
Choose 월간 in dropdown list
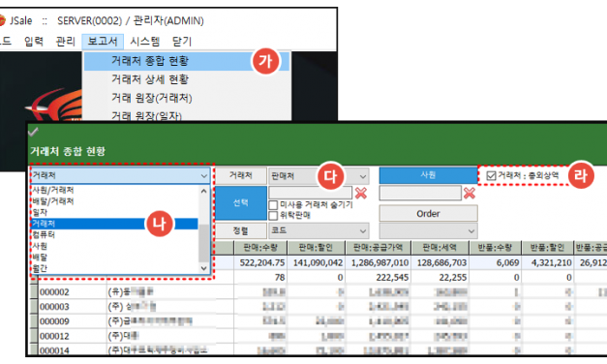pos(114,268)
